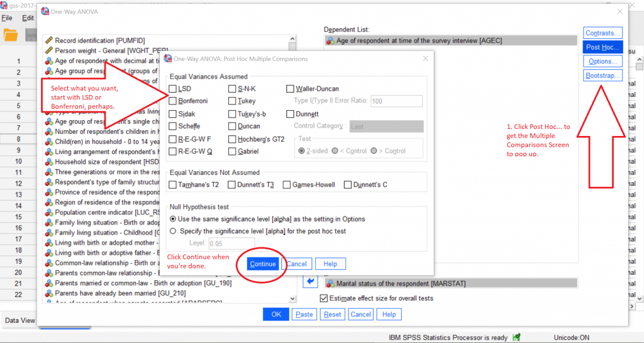
Task: Choose 'Specify the significance level' radio option
Action: 173,231
